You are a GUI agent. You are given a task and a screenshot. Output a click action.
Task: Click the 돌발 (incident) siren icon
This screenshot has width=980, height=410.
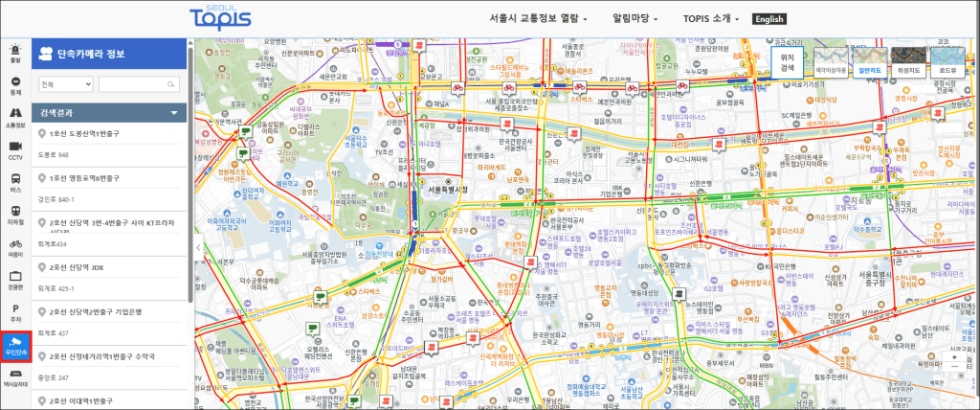[14, 53]
